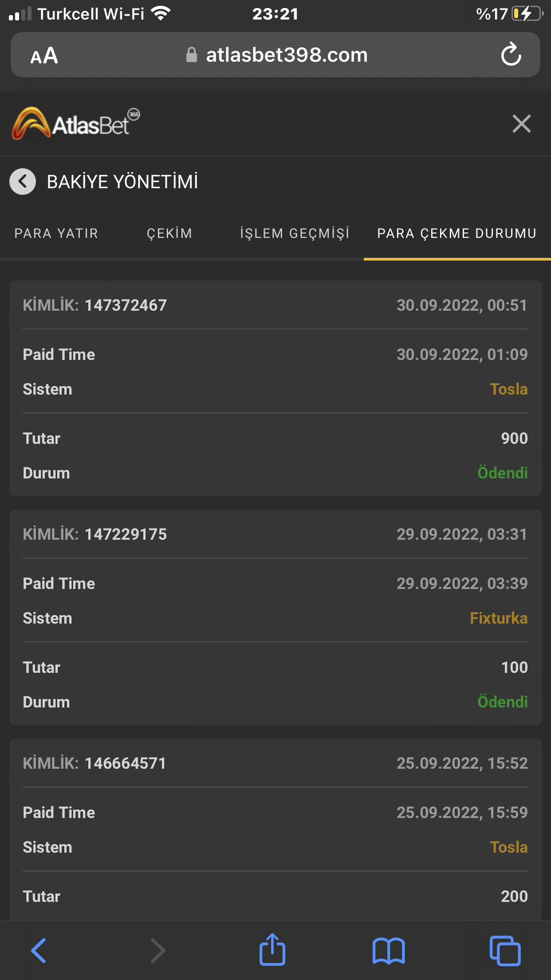Tap the Safari back arrow
This screenshot has height=980, width=551.
pos(39,950)
